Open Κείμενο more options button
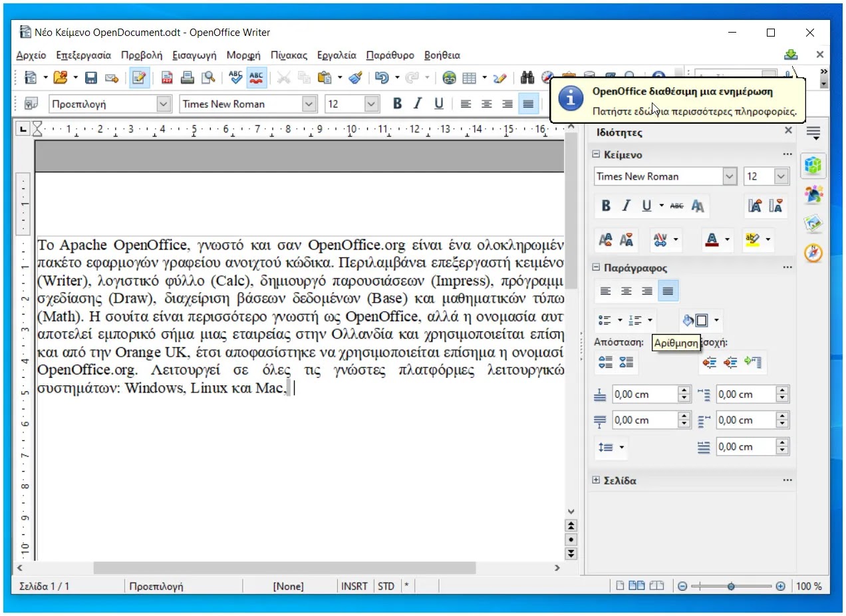 pos(787,154)
